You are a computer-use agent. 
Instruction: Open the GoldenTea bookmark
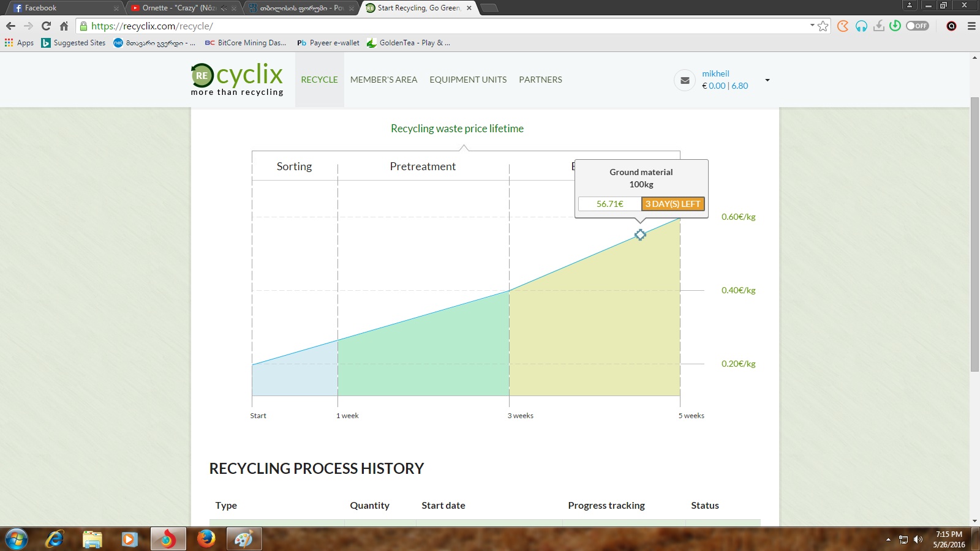[x=409, y=43]
